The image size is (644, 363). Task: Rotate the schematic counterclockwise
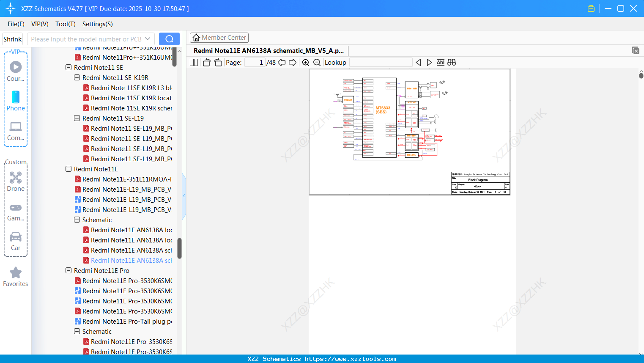pos(206,62)
